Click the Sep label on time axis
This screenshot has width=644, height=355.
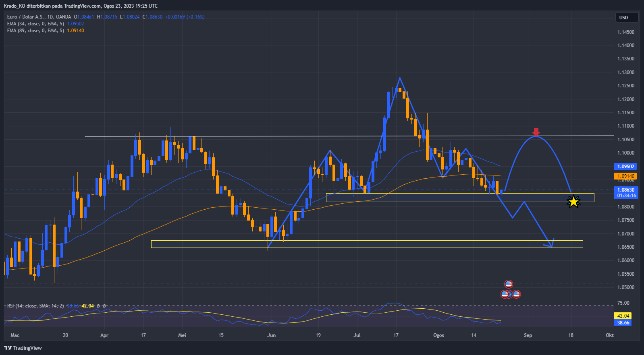coord(528,335)
